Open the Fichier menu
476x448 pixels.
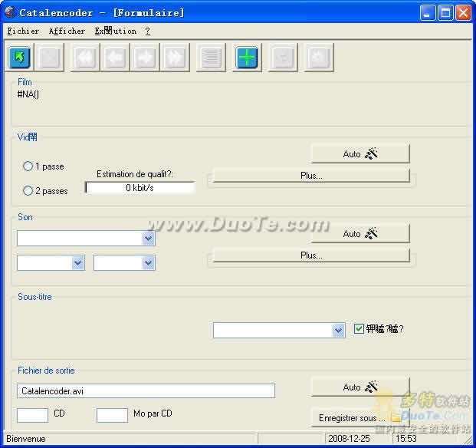click(23, 31)
